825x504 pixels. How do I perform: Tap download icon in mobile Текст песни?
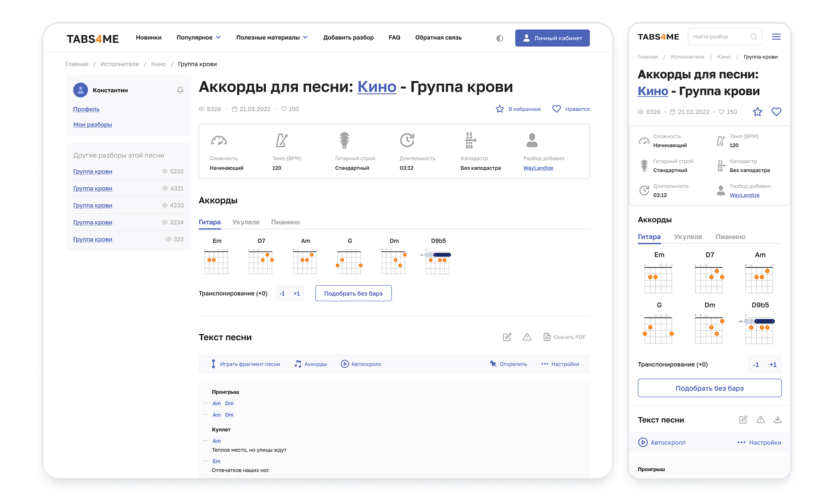778,420
